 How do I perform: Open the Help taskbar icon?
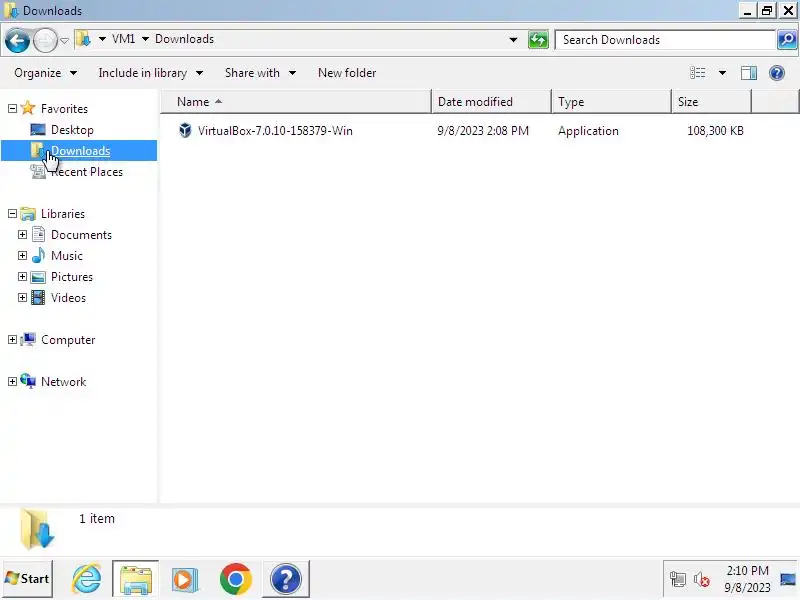[x=286, y=579]
